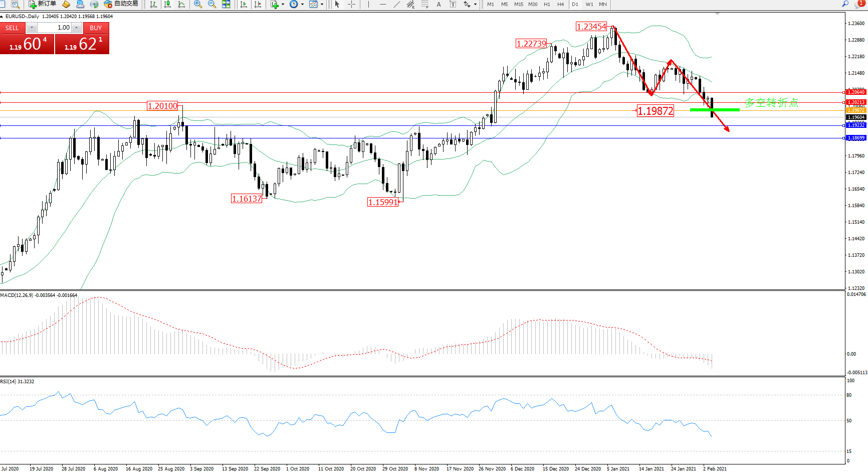
Task: Open the search magnifier icon
Action: tap(845, 4)
